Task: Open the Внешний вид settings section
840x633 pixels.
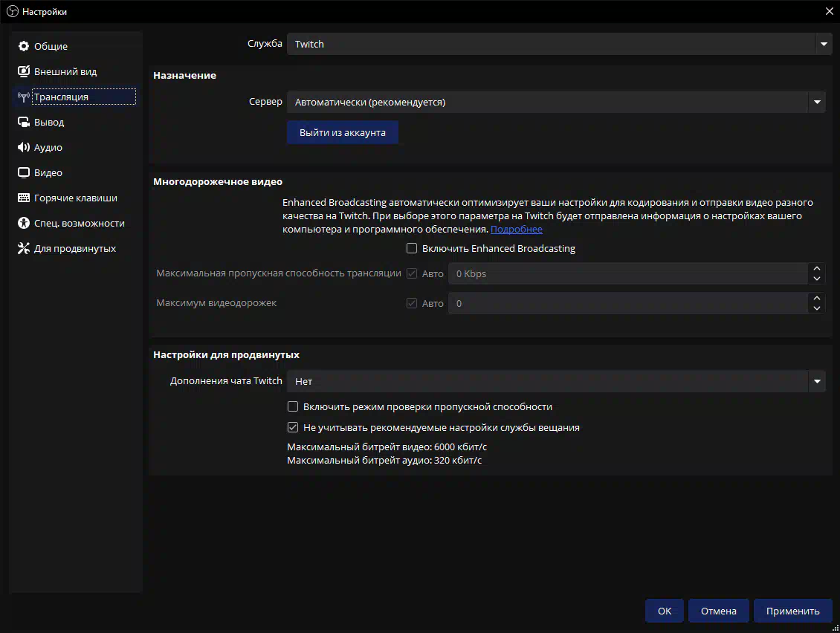Action: 76,71
